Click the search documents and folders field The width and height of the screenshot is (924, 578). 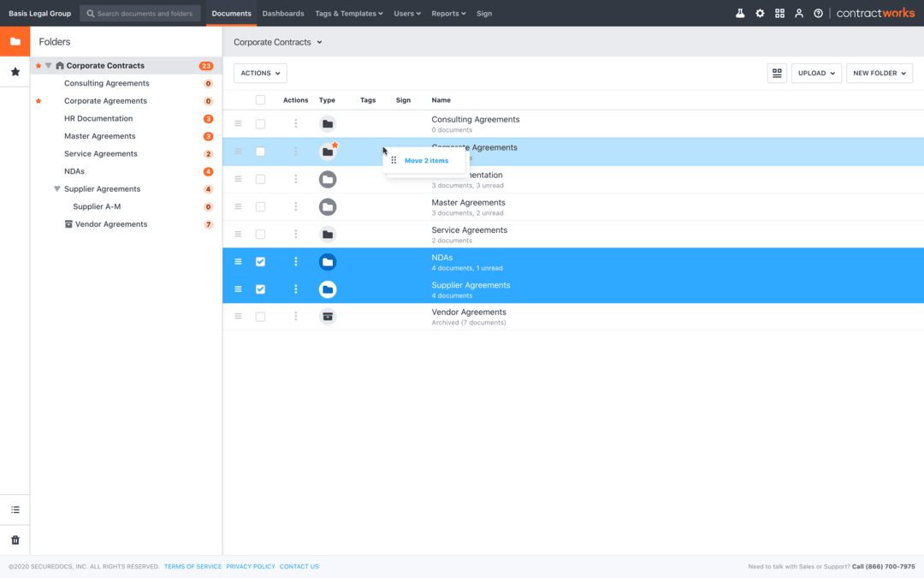pyautogui.click(x=139, y=13)
